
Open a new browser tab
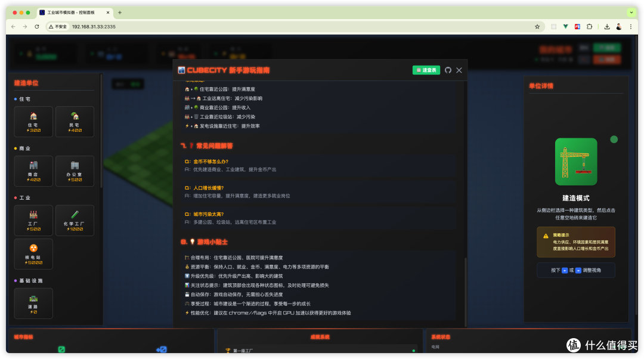pos(120,13)
